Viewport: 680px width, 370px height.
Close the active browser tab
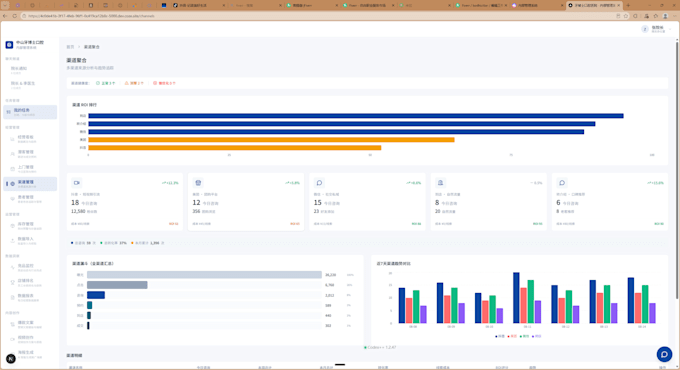point(618,5)
